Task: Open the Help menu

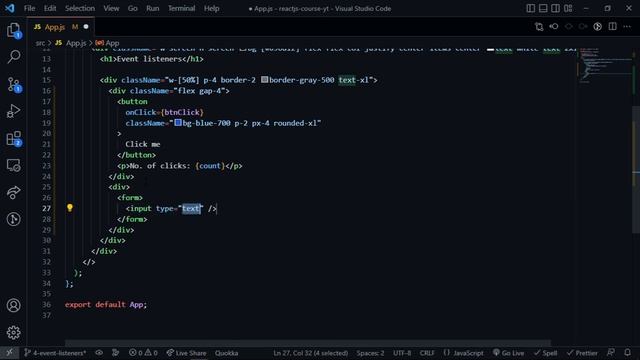Action: tap(211, 8)
